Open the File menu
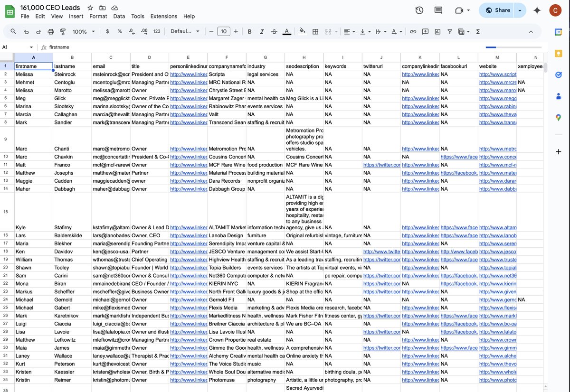This screenshot has height=392, width=570. click(25, 16)
